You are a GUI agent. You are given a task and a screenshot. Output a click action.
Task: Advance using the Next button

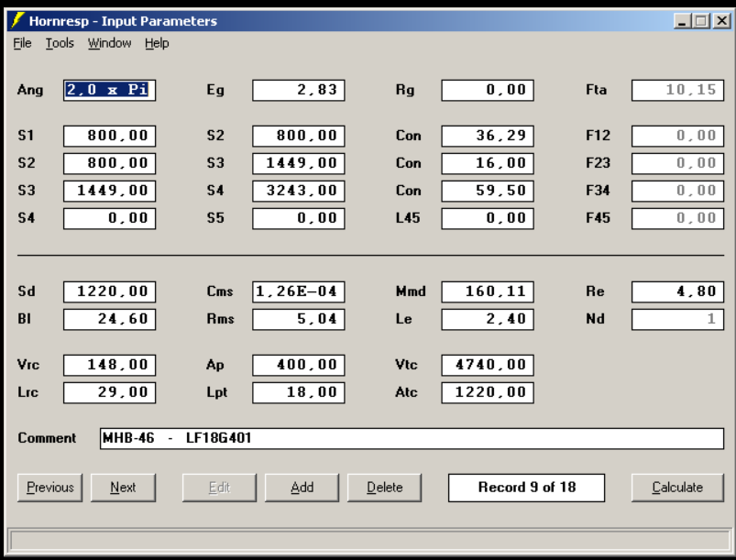tap(123, 488)
